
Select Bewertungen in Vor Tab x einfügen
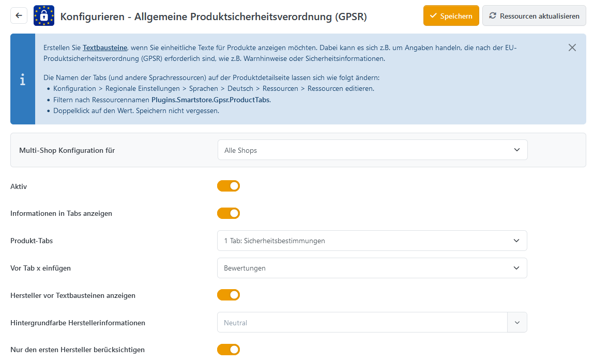pos(362,268)
